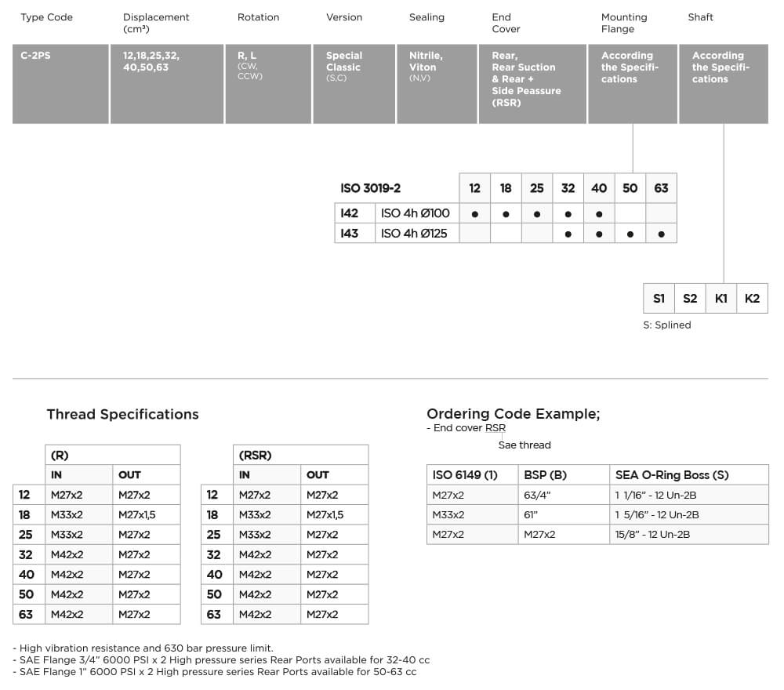Select the K2 shaft option
The height and width of the screenshot is (690, 784).
pos(752,299)
